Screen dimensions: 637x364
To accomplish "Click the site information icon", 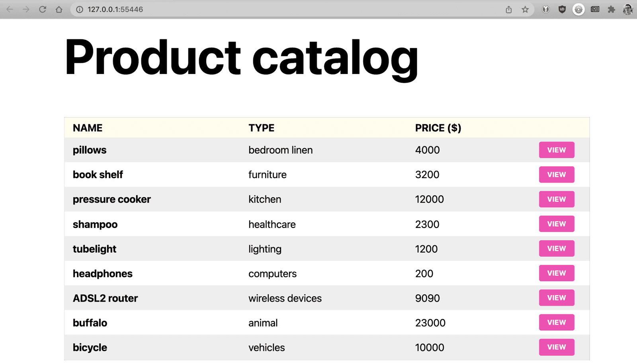I will pos(80,10).
